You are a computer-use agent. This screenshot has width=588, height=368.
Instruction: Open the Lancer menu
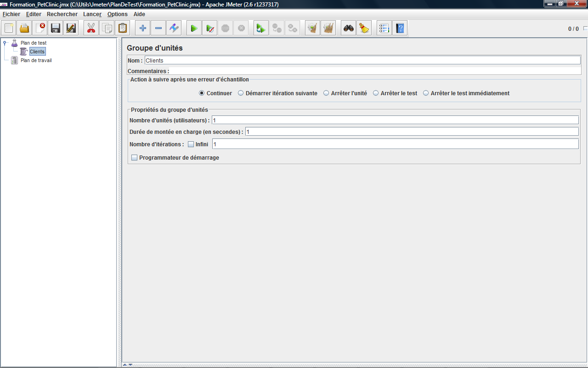click(x=92, y=14)
